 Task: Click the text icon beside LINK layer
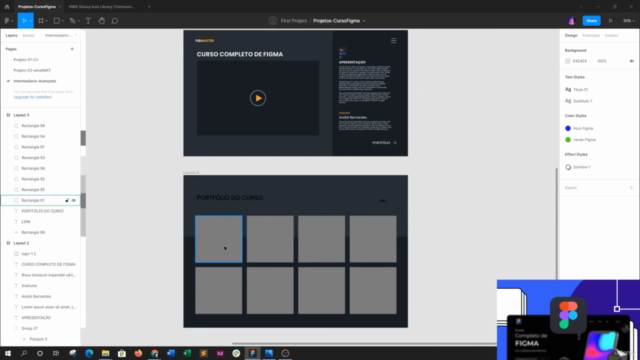click(x=16, y=222)
